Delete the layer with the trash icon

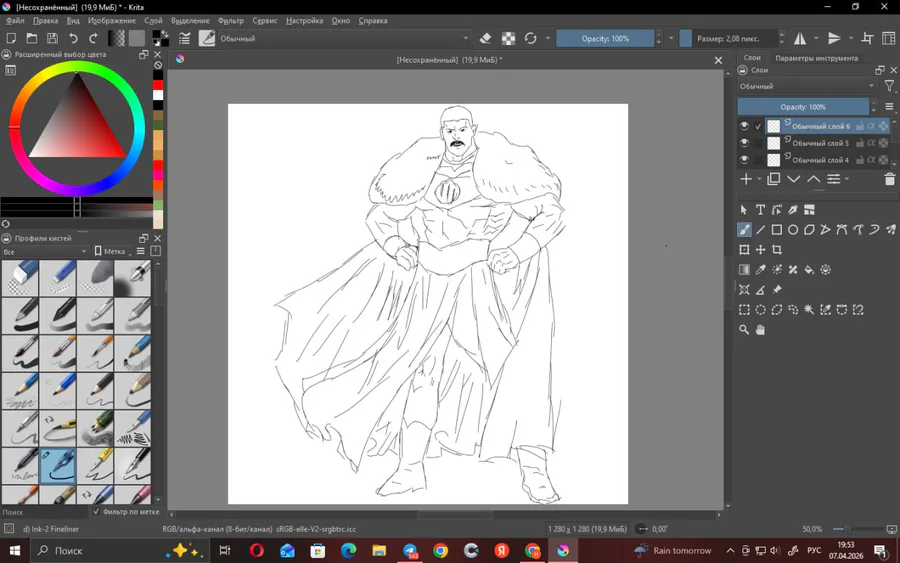click(x=889, y=180)
